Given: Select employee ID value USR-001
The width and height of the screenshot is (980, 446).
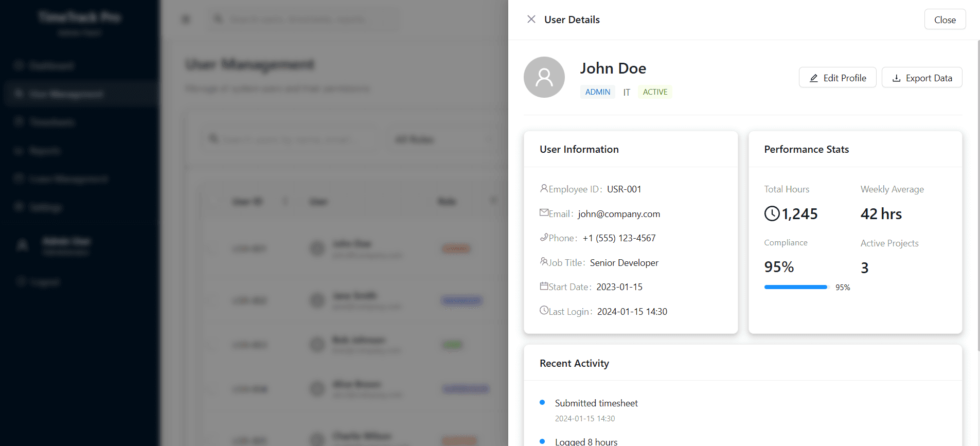Looking at the screenshot, I should click(x=624, y=189).
